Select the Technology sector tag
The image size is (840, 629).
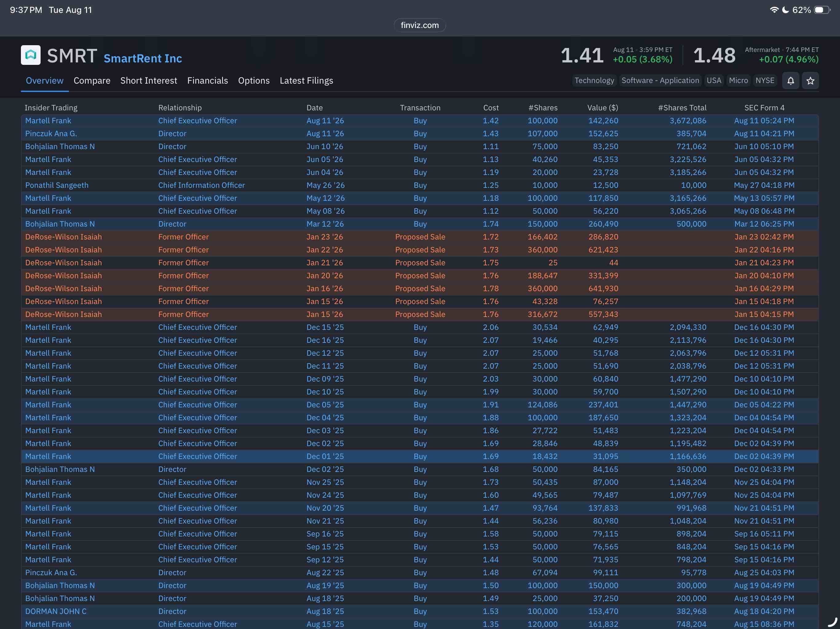pos(594,81)
